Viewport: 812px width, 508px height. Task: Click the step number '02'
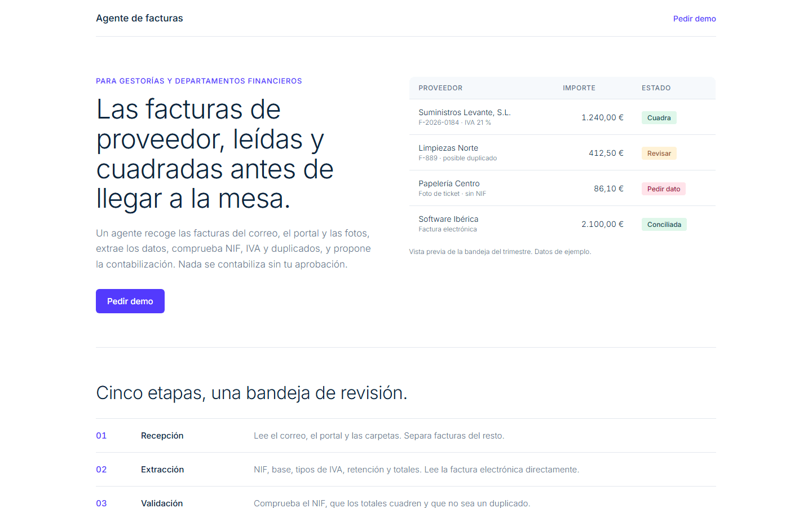101,470
